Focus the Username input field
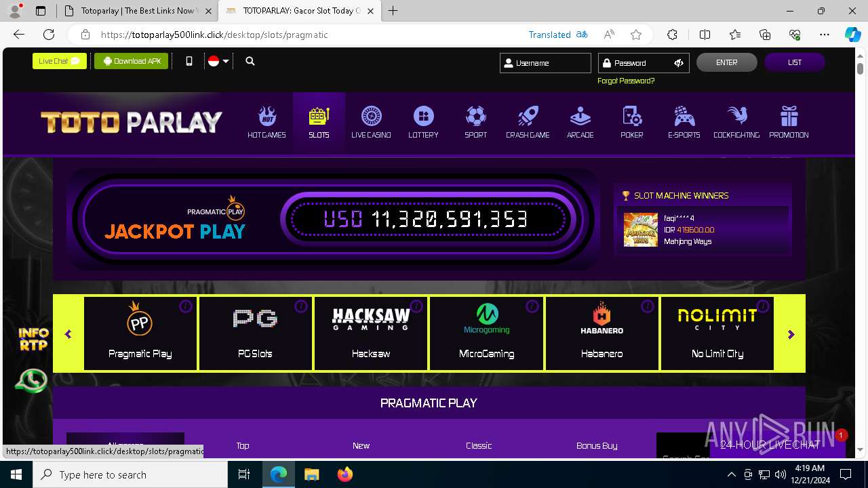 (x=545, y=63)
